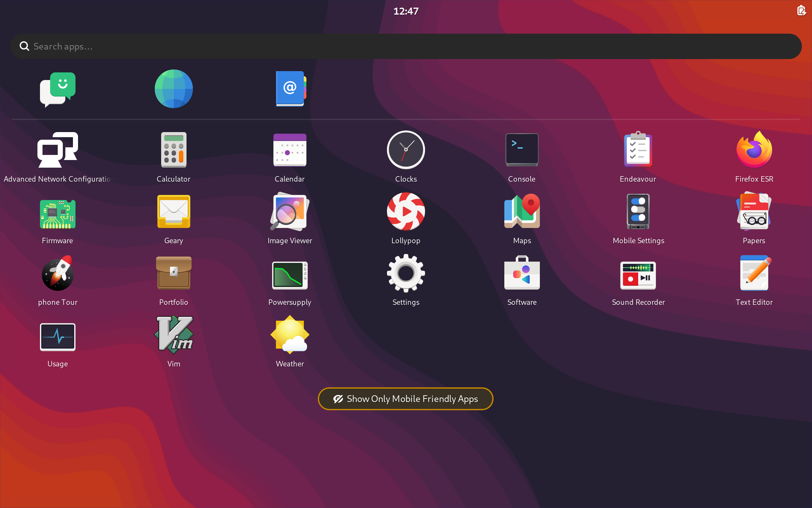
Task: Open the Contacts address book favorite
Action: (291, 89)
